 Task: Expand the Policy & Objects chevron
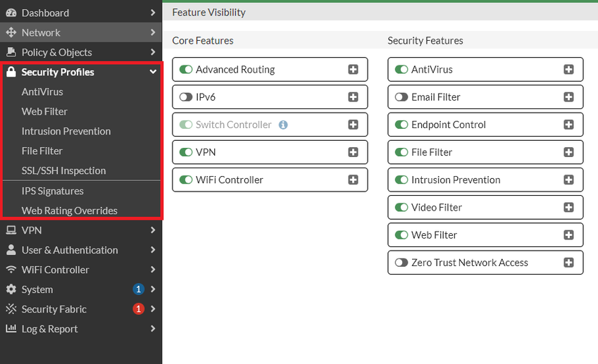153,52
